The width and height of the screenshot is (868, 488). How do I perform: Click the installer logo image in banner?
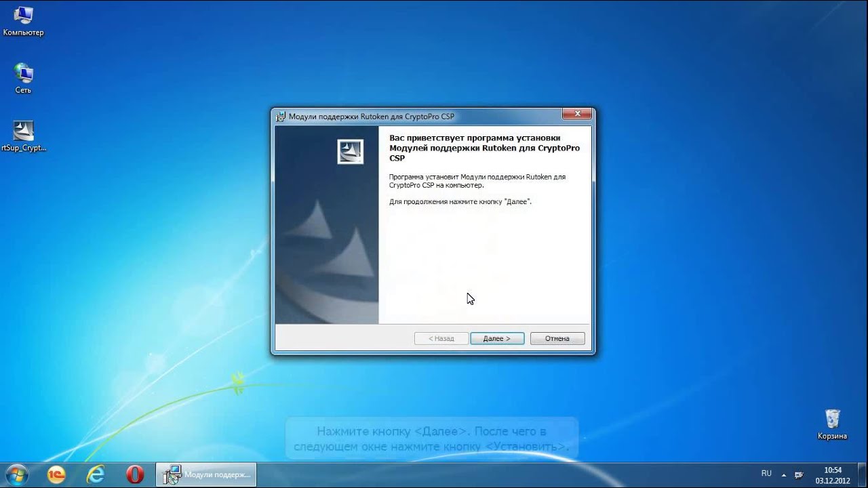(351, 151)
